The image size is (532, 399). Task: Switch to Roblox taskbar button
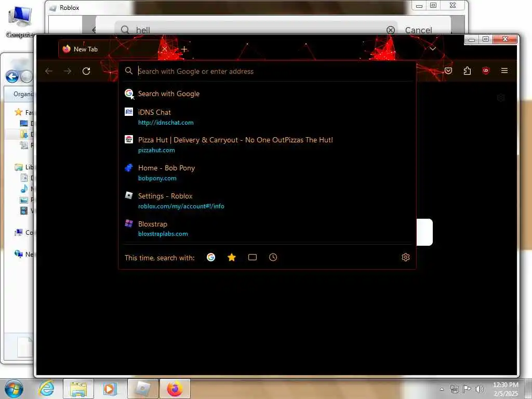click(143, 389)
